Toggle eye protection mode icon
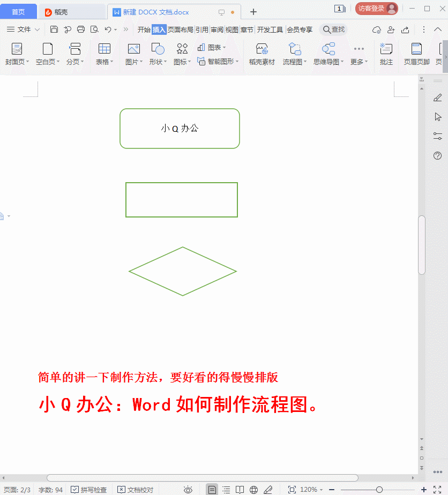 [x=188, y=490]
